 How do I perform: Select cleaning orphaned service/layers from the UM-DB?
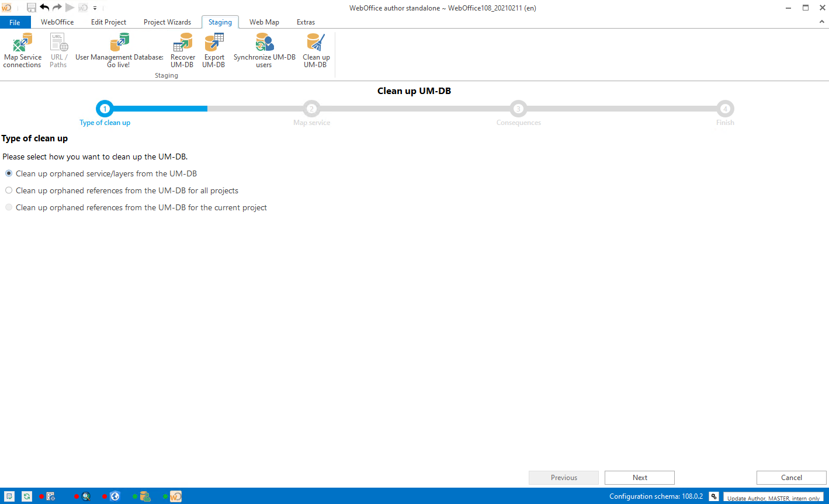[9, 173]
